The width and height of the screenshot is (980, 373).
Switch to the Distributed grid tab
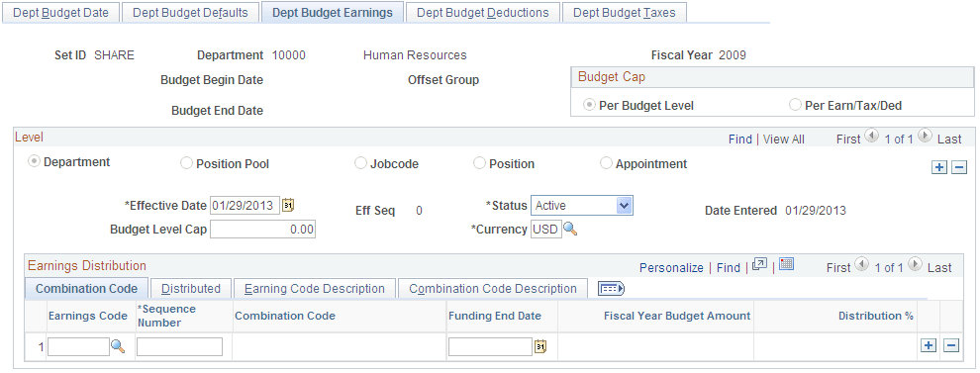pos(191,289)
